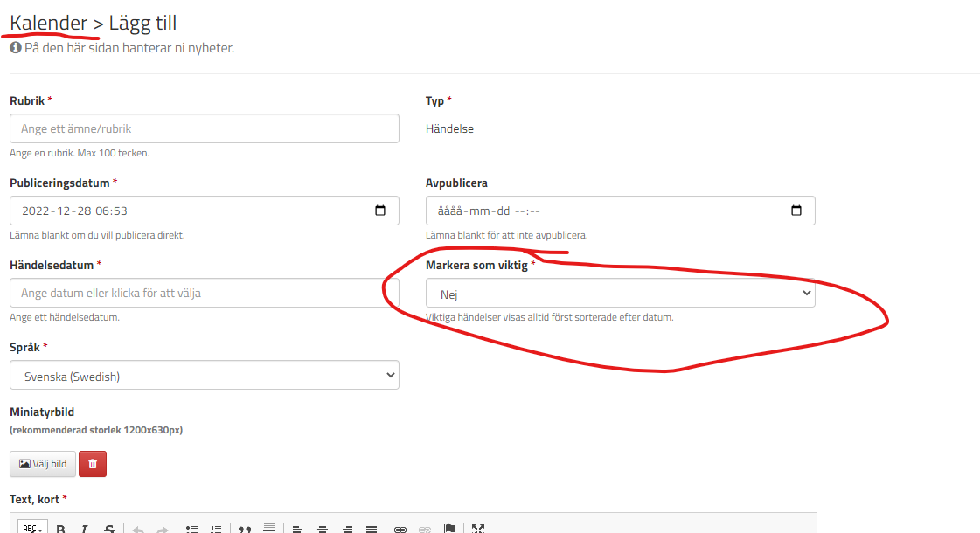The image size is (980, 533).
Task: Insert a block quote in the editor
Action: pos(246,529)
